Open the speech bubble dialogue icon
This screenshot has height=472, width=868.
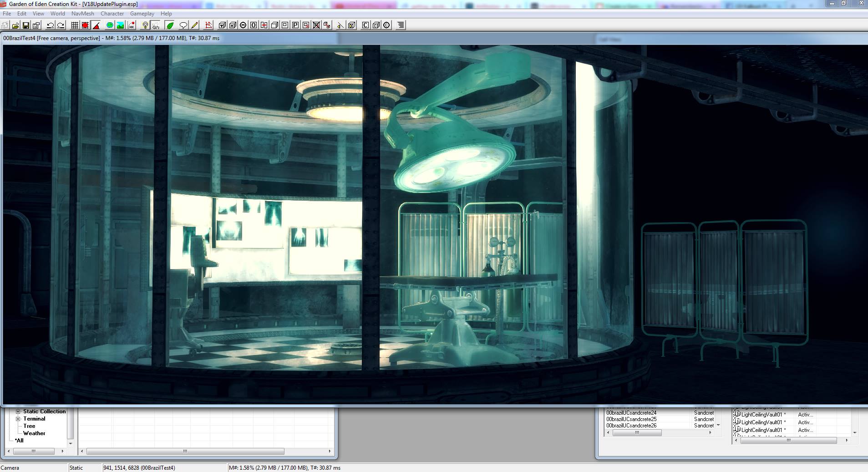click(x=183, y=25)
